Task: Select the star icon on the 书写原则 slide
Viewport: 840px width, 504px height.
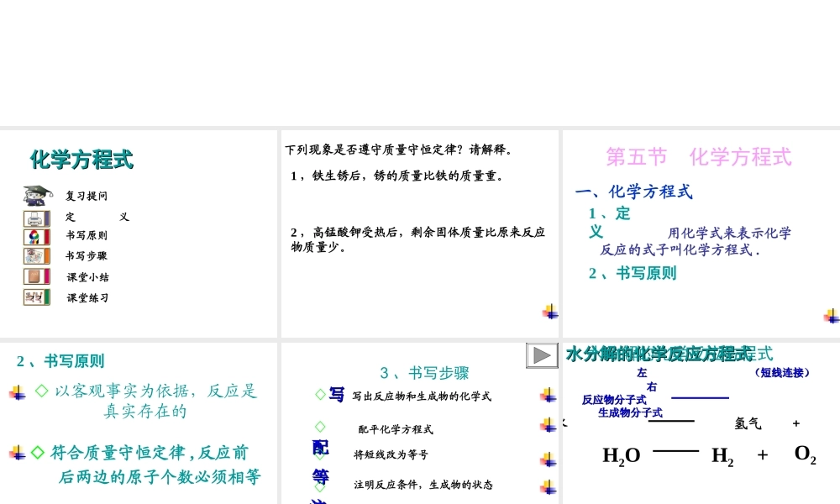Action: 17,393
